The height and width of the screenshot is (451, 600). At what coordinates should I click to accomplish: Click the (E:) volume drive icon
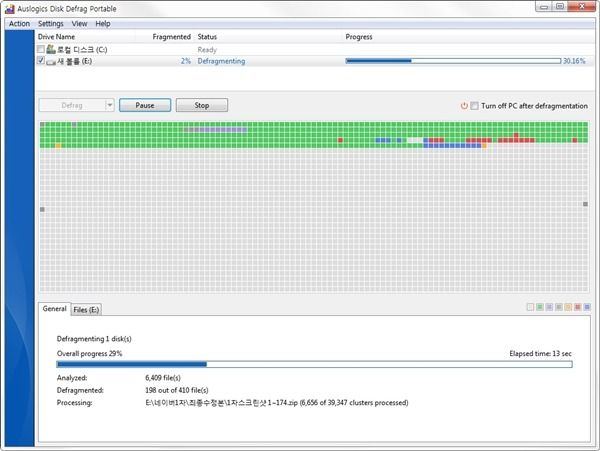[x=51, y=62]
